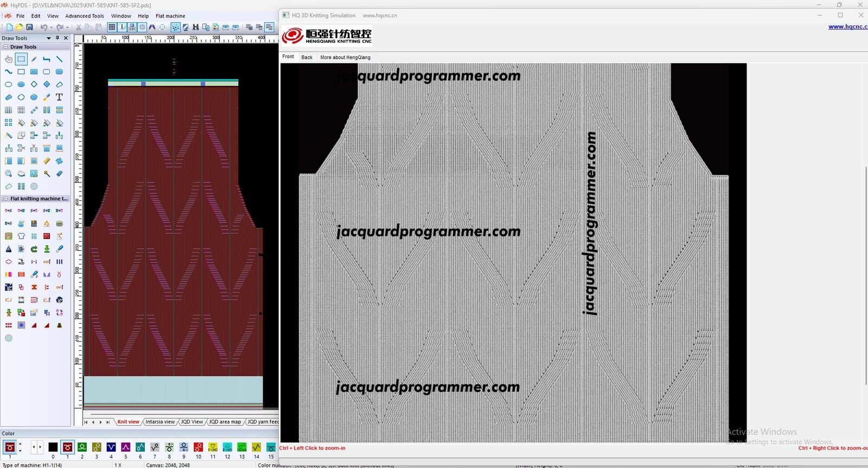Select the straight line draw tool
This screenshot has width=868, height=468.
tap(59, 59)
